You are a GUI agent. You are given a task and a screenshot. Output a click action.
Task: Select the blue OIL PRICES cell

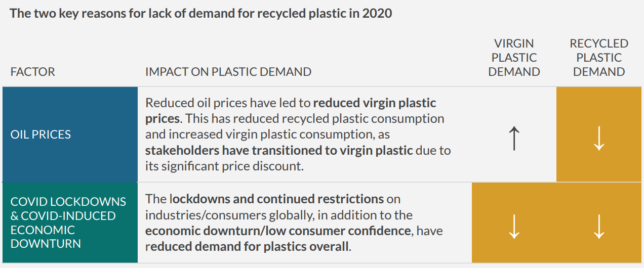click(70, 134)
